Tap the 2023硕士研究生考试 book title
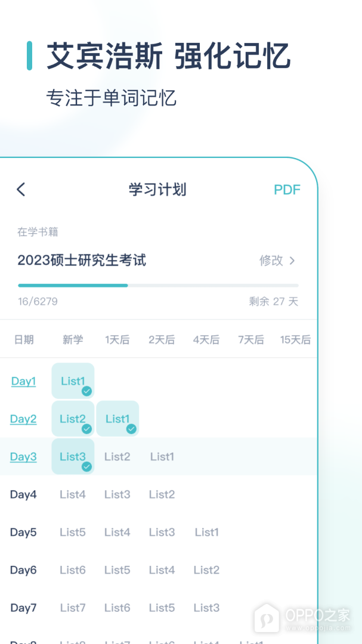Viewport: 362px width, 644px height. click(x=82, y=261)
